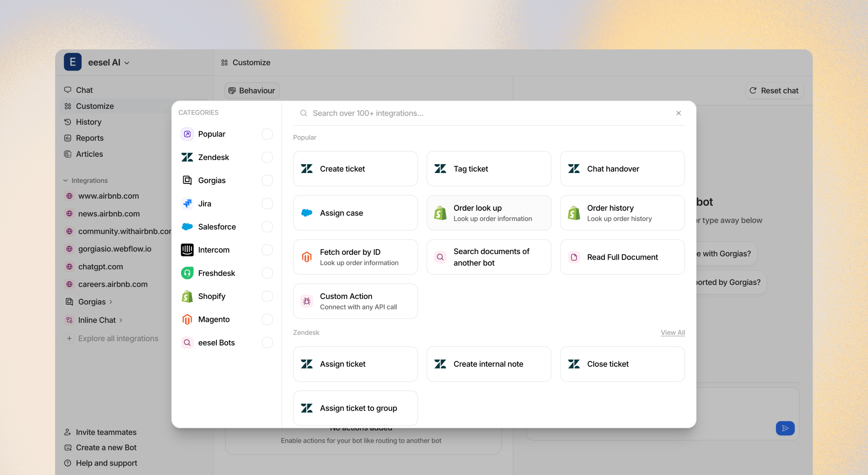
Task: Select the Tag ticket action card
Action: (489, 169)
